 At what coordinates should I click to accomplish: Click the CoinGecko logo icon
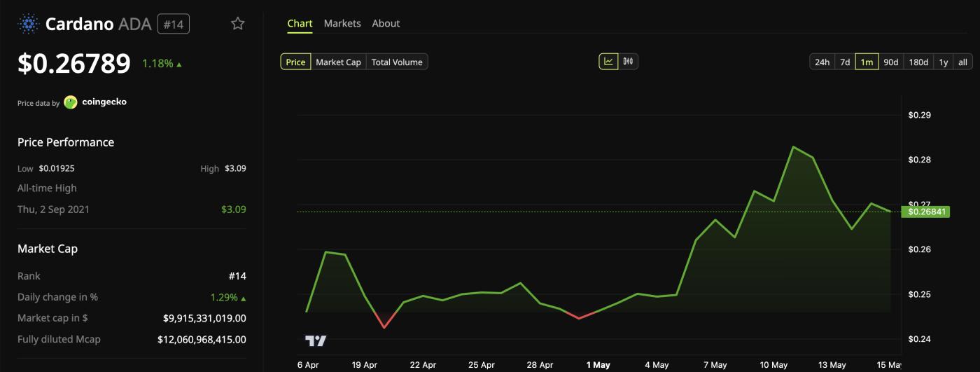click(x=71, y=102)
